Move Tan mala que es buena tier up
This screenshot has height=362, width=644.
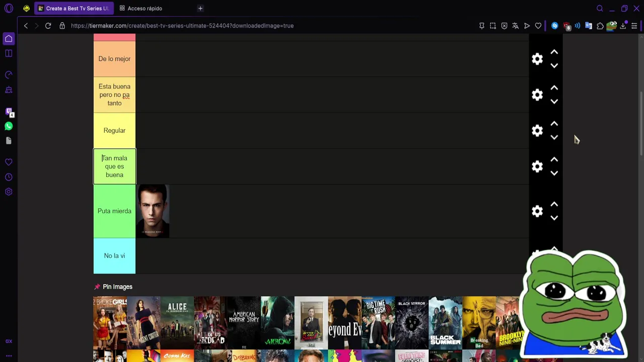(554, 159)
